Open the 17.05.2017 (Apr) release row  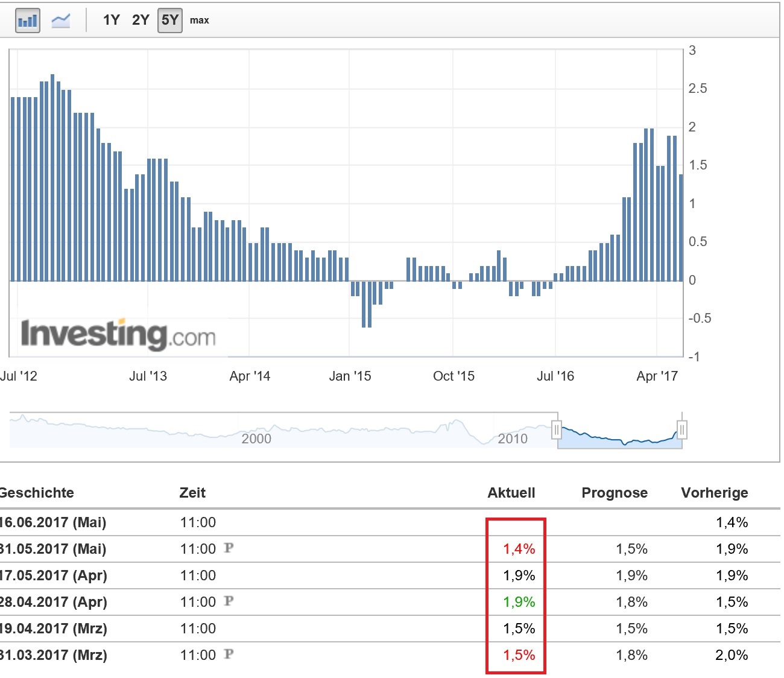click(x=53, y=575)
